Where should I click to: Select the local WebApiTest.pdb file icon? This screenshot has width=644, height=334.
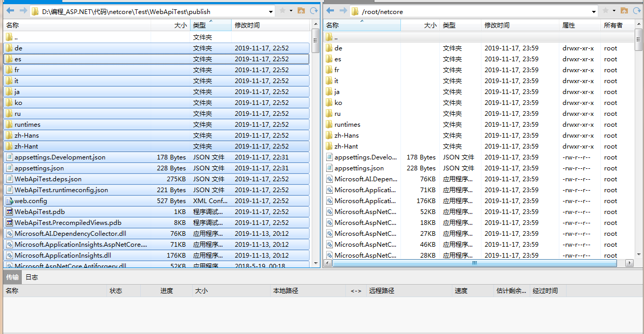pos(9,212)
